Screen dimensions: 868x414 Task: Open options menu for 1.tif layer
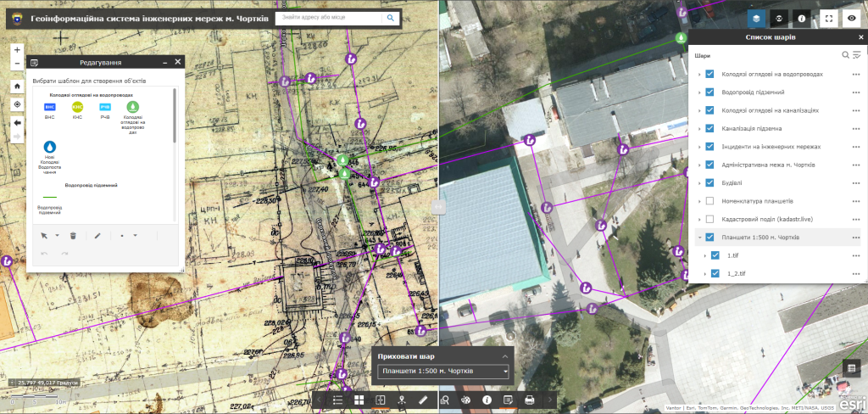tap(855, 255)
